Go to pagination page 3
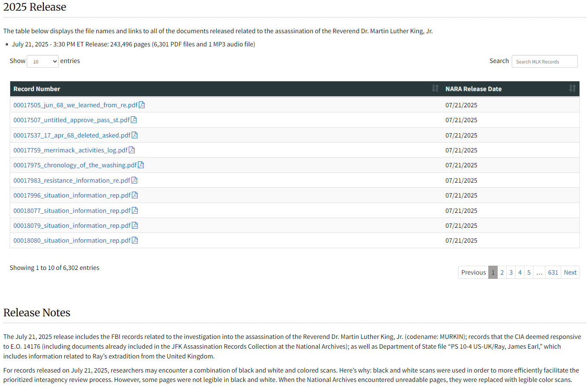Screen dimensions: 588x387 click(511, 272)
